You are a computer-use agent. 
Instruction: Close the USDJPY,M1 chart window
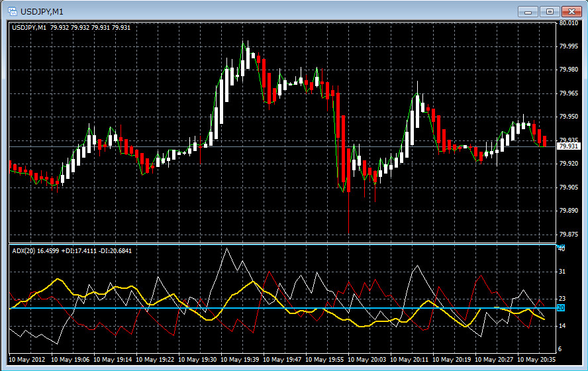pos(571,12)
